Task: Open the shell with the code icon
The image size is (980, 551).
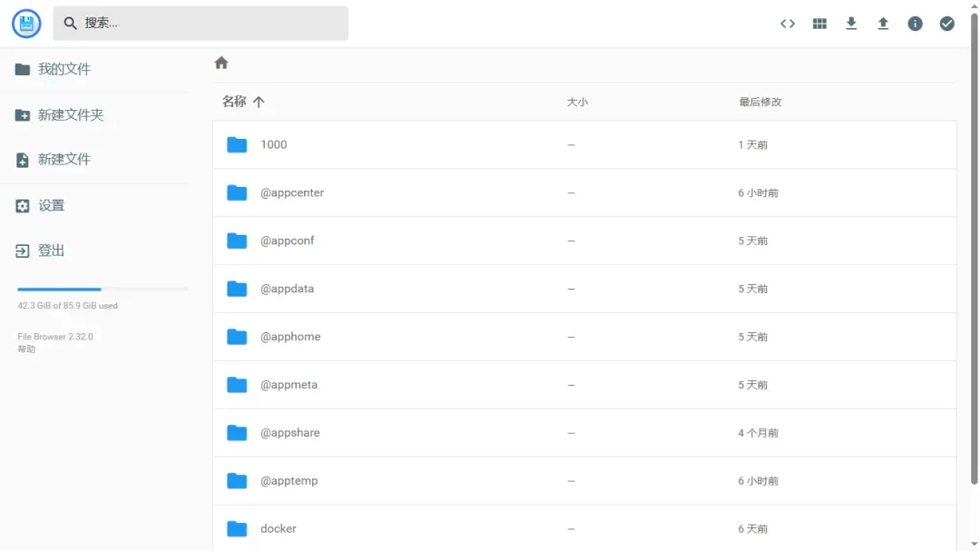Action: tap(787, 23)
